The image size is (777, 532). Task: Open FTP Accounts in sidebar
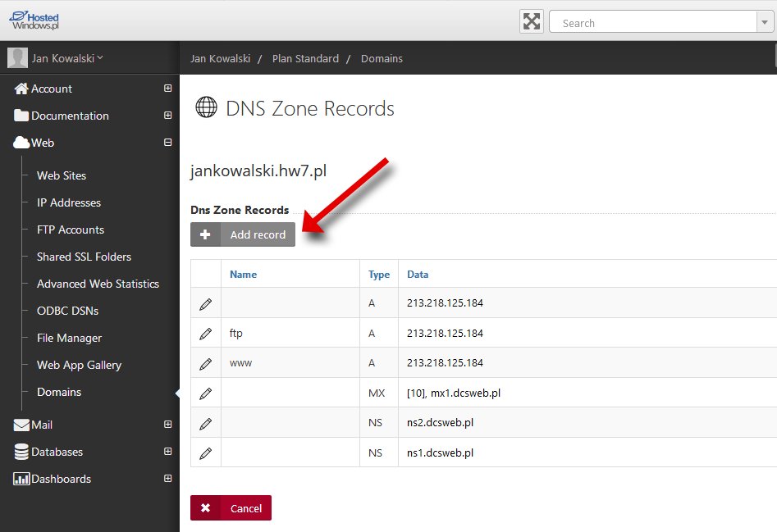71,230
